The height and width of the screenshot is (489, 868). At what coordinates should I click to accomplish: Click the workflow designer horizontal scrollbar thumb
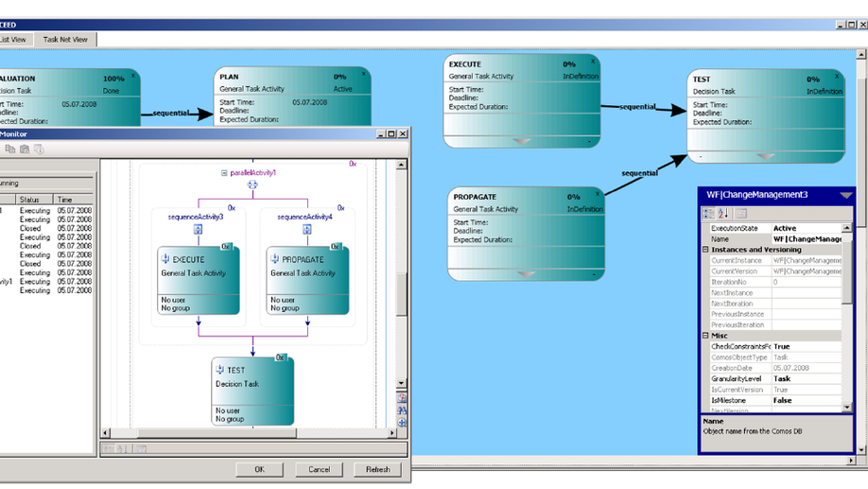pos(217,433)
